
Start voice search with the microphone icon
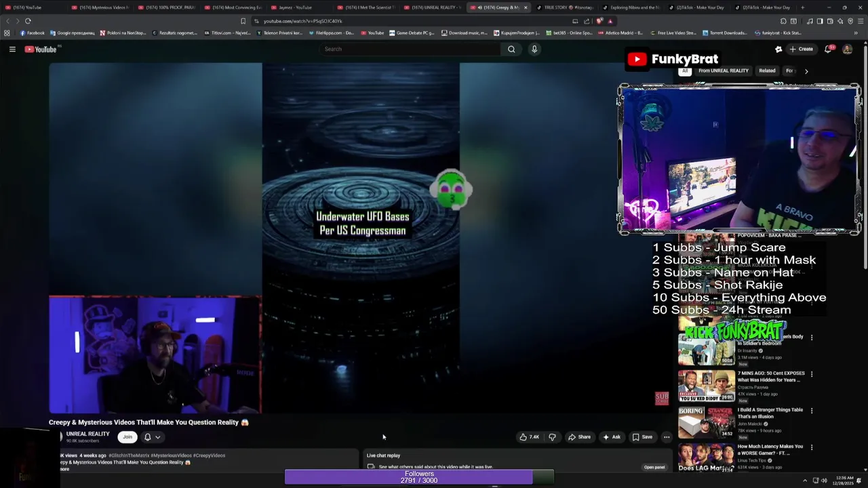click(534, 49)
